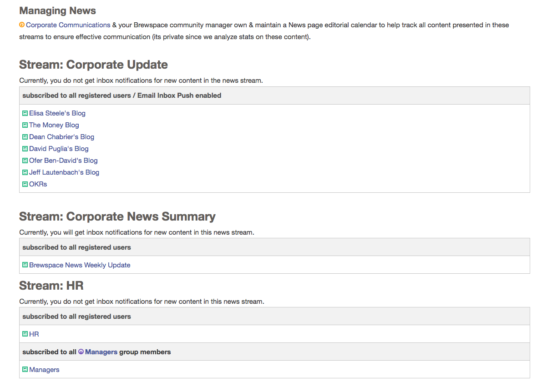Image resolution: width=547 pixels, height=392 pixels.
Task: Open the Corporate Communications link
Action: point(68,25)
